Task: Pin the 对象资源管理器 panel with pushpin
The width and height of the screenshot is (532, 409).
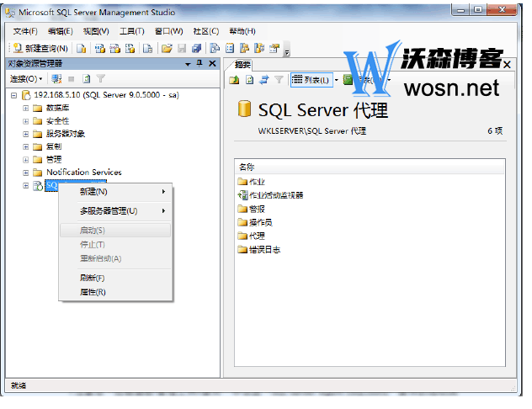Action: click(199, 63)
